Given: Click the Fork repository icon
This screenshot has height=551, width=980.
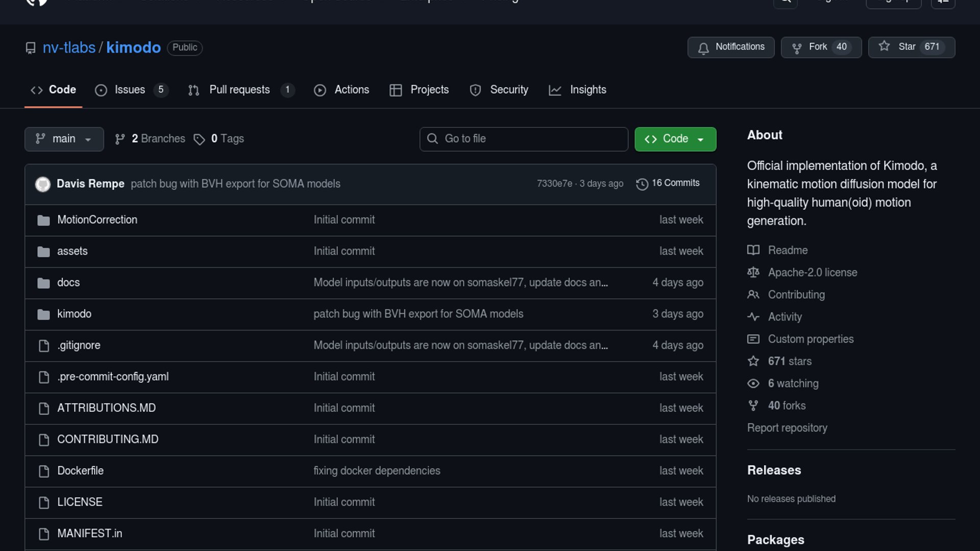Looking at the screenshot, I should tap(796, 48).
